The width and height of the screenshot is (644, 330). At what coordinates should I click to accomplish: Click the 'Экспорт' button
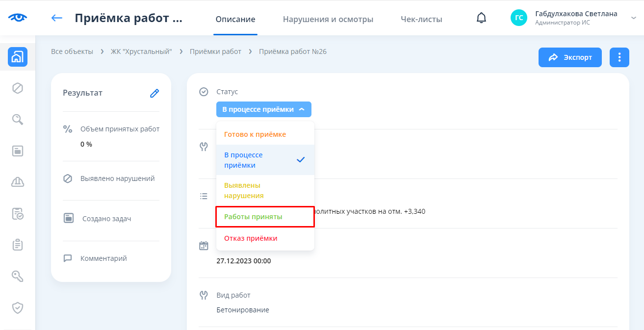(570, 57)
